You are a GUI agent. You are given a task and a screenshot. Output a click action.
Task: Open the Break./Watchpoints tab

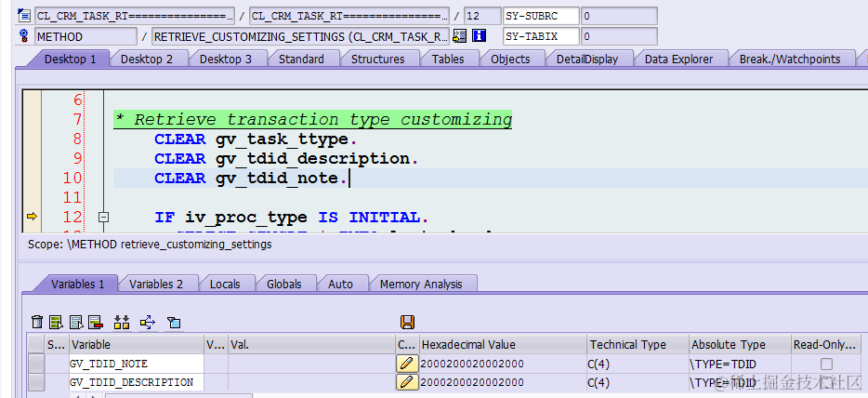tap(790, 59)
